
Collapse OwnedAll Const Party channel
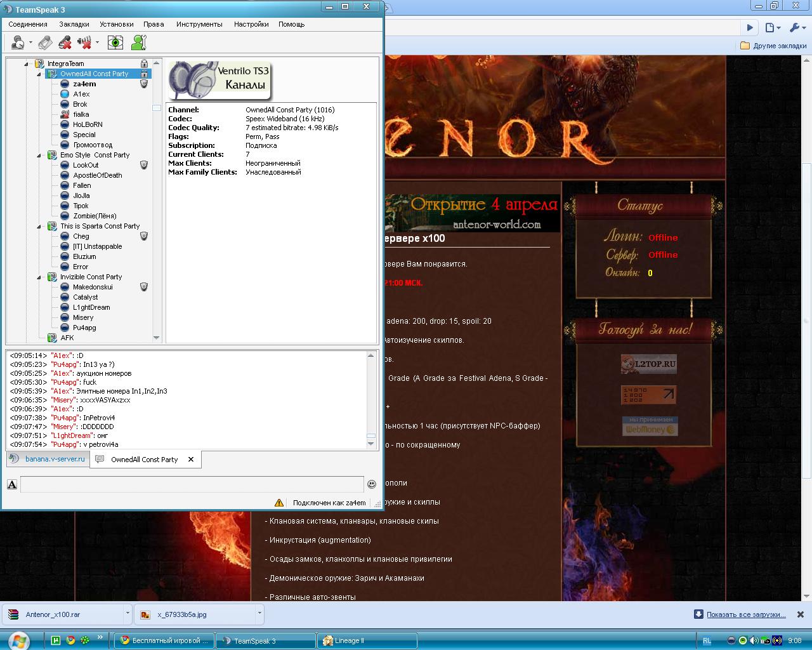pos(39,74)
